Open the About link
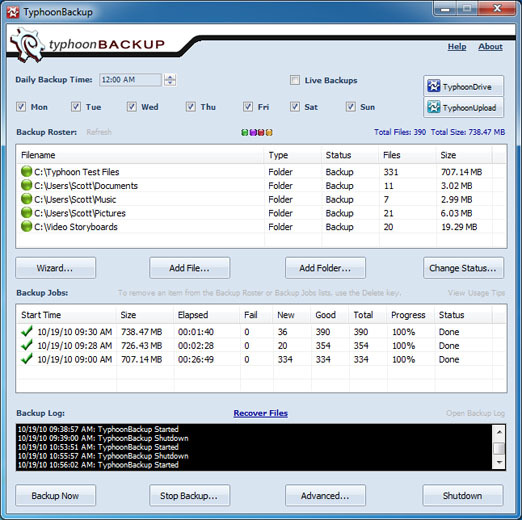The height and width of the screenshot is (520, 522). click(490, 47)
